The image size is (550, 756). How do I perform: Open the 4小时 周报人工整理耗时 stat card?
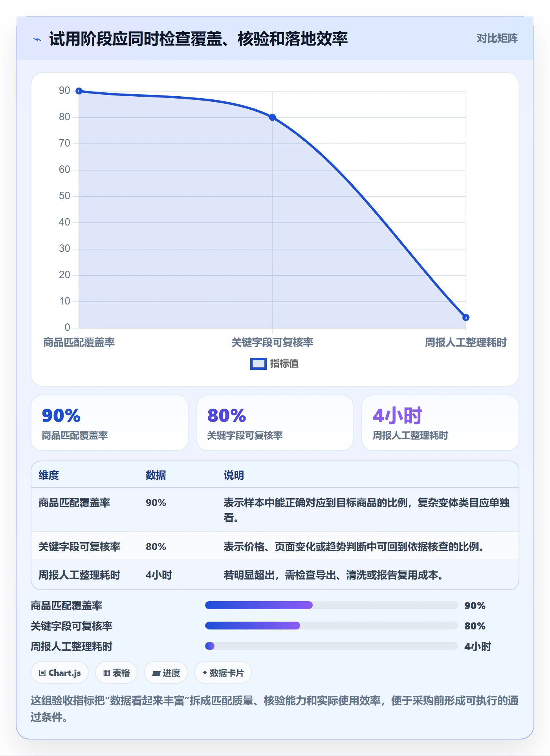click(440, 423)
